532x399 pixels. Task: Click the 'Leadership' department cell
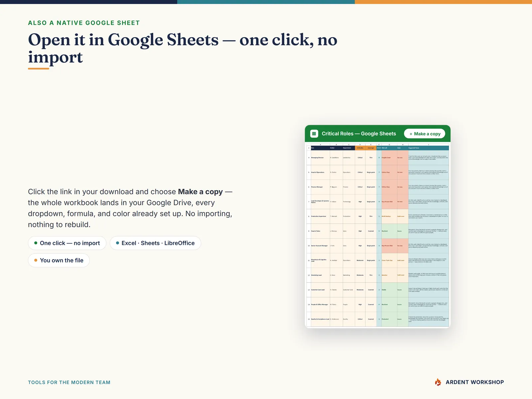[x=348, y=158]
